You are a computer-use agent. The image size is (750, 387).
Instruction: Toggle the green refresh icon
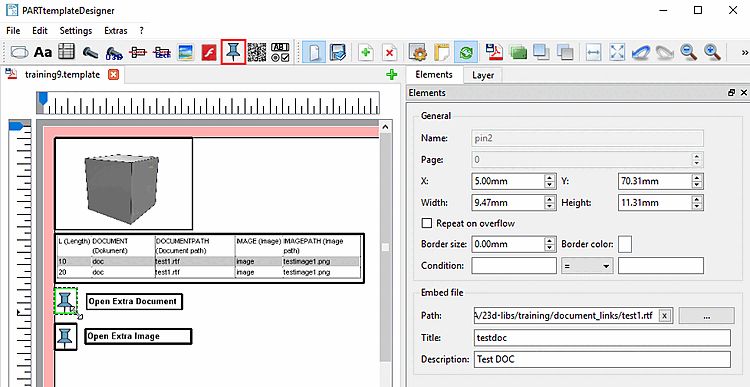465,52
